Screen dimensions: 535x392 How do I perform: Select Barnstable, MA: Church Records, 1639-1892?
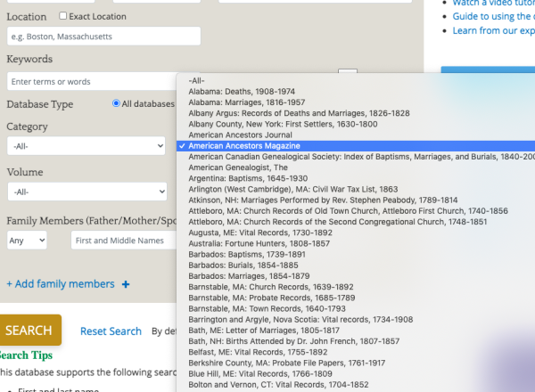click(356, 287)
